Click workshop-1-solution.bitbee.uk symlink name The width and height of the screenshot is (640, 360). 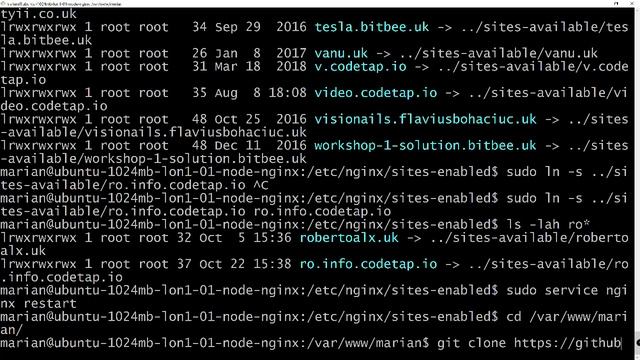pos(425,145)
